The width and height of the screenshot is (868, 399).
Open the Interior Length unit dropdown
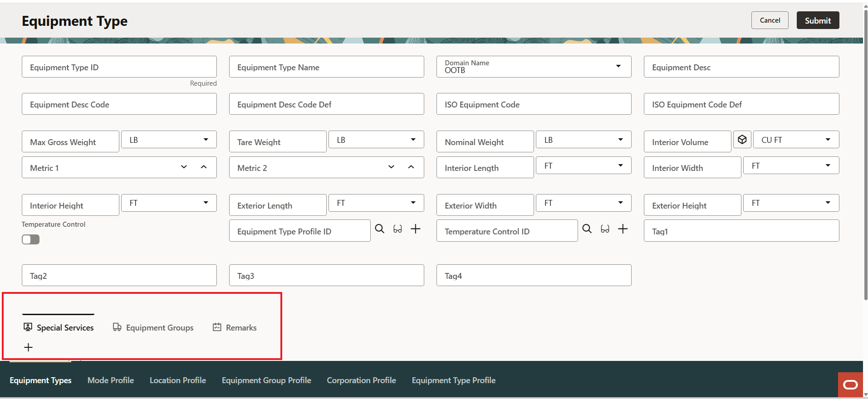coord(584,165)
